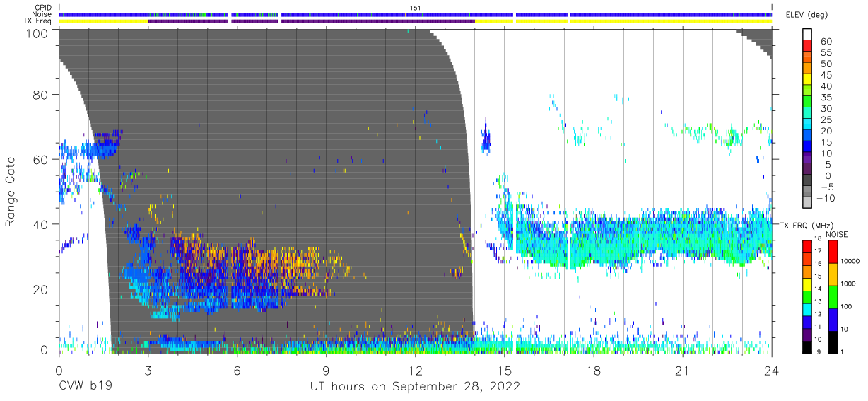Click the Range Gate y-axis title

pos(11,192)
